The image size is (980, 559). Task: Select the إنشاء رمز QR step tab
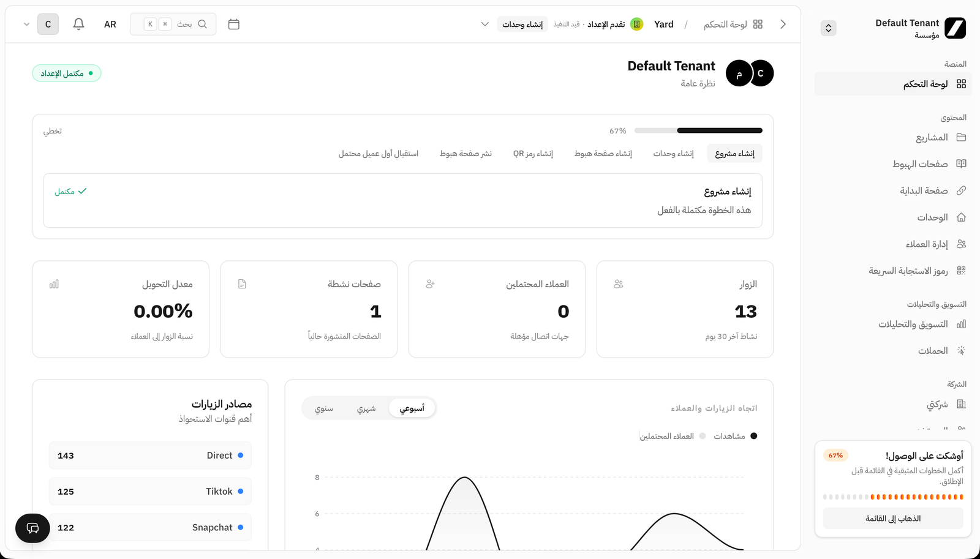click(533, 154)
